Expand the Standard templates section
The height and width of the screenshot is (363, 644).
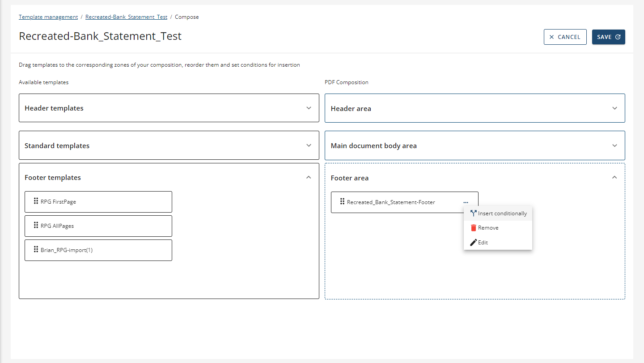[309, 145]
